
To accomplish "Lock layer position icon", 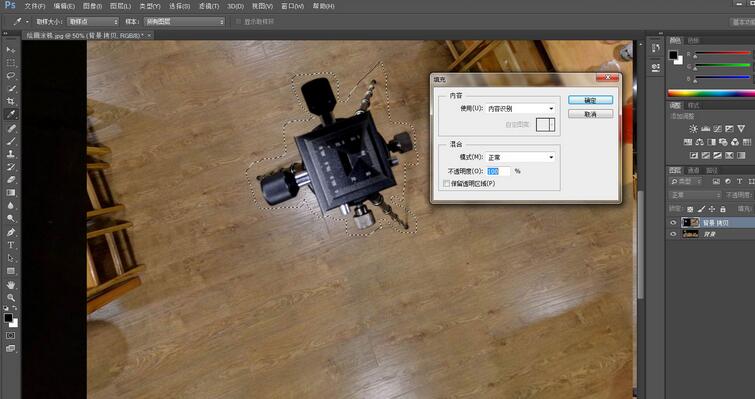I will click(x=712, y=209).
